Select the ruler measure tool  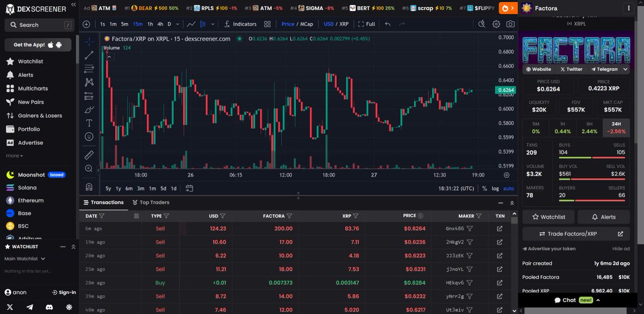tap(89, 155)
